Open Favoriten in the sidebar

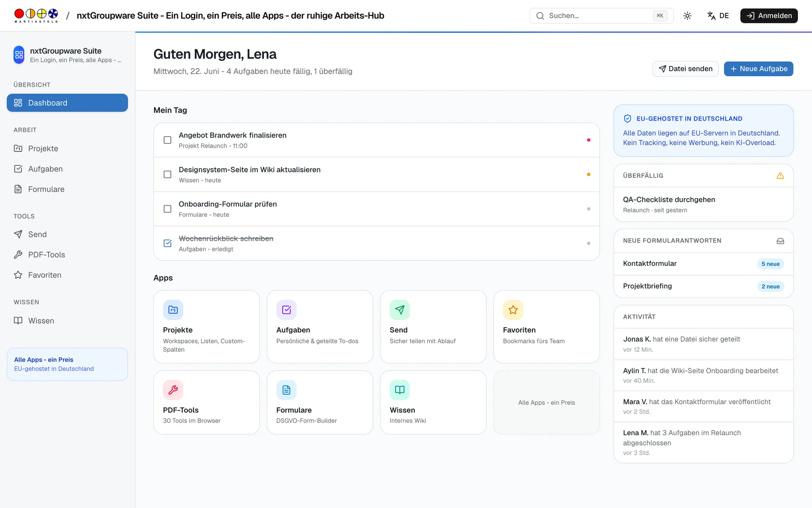[x=67, y=275]
